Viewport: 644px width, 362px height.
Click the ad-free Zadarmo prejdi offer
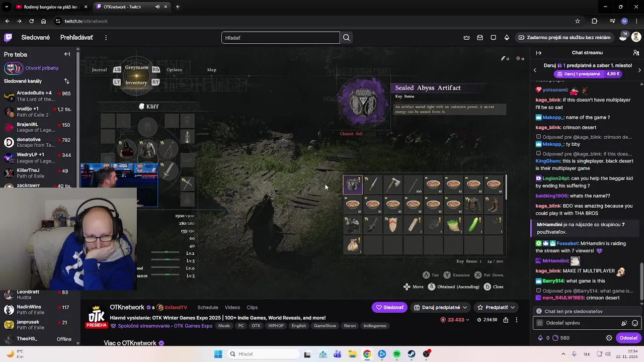click(564, 37)
